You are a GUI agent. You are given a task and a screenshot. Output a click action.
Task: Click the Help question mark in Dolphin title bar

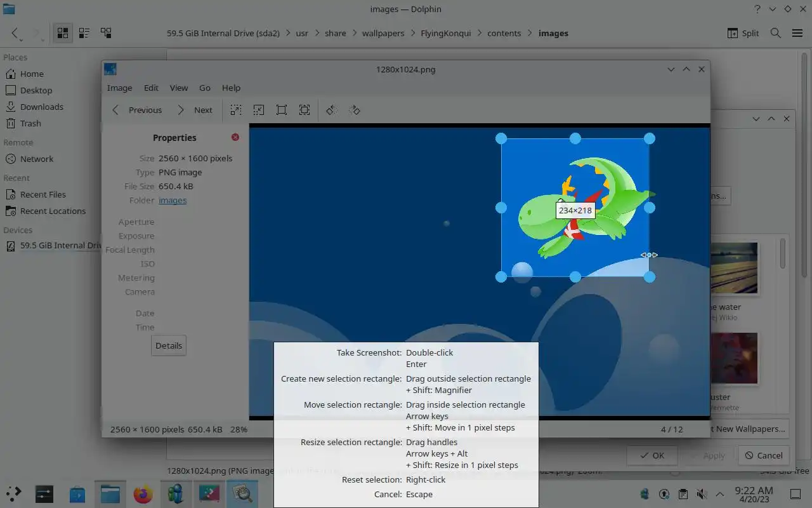tap(757, 9)
